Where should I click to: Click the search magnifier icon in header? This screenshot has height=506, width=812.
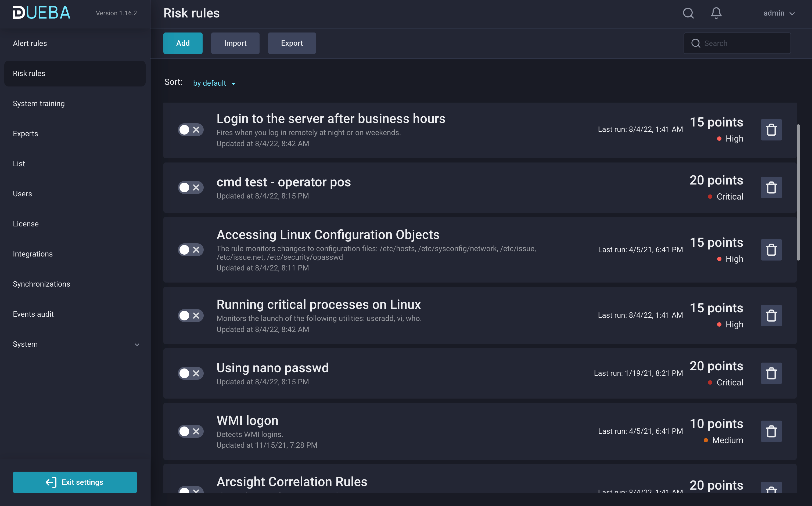tap(688, 13)
